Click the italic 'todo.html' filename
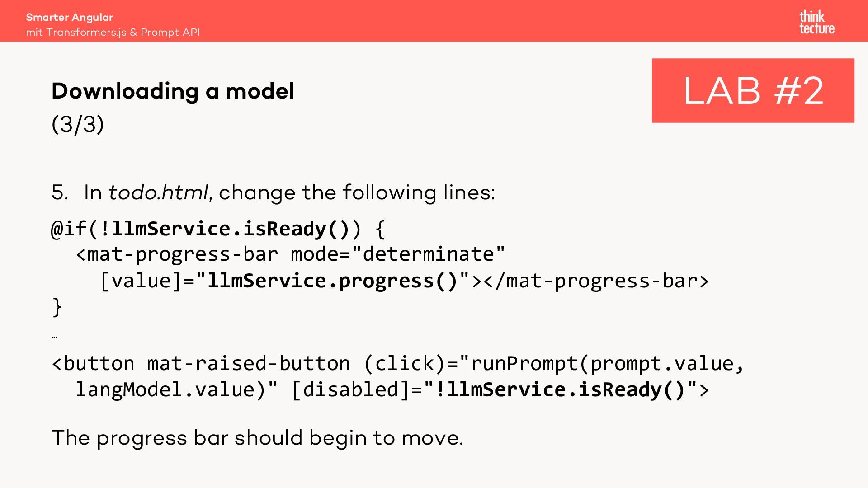868x488 pixels. (x=158, y=192)
